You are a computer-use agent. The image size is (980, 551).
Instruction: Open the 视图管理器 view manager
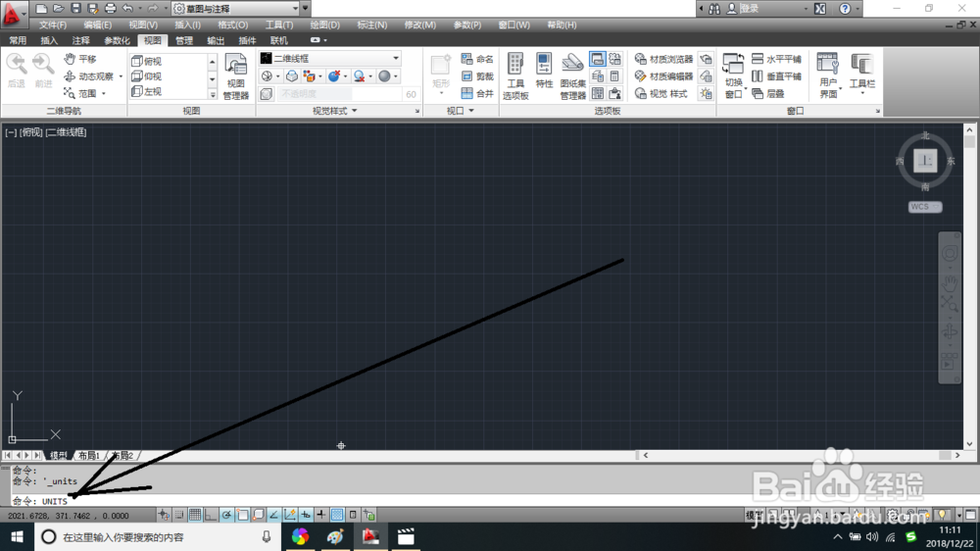[x=235, y=76]
